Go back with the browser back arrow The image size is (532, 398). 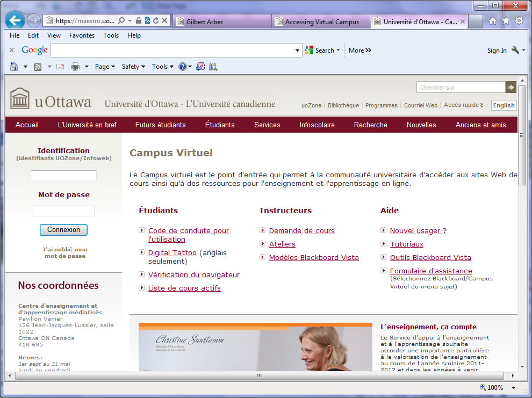pos(15,20)
